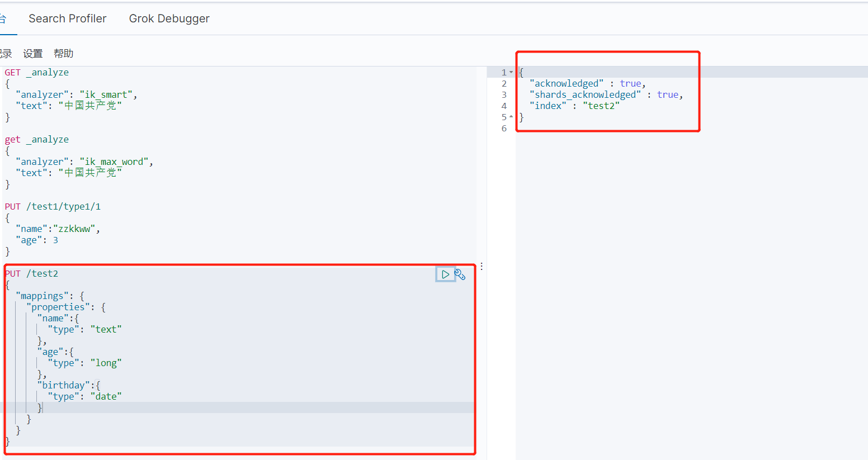This screenshot has width=868, height=460.
Task: Click the "name":{ mapping line
Action: coord(58,318)
